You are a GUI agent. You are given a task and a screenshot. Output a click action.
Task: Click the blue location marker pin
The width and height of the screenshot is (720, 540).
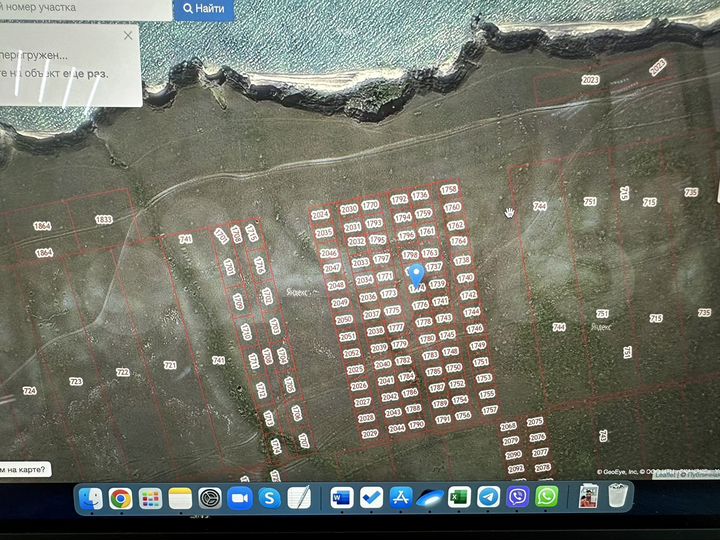point(416,275)
